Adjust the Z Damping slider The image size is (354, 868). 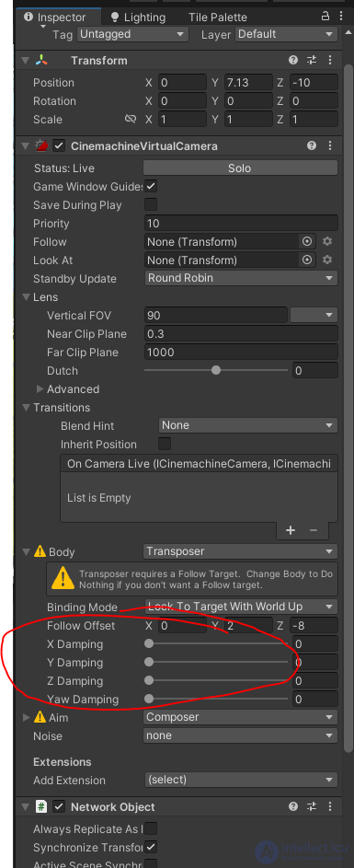pos(216,680)
